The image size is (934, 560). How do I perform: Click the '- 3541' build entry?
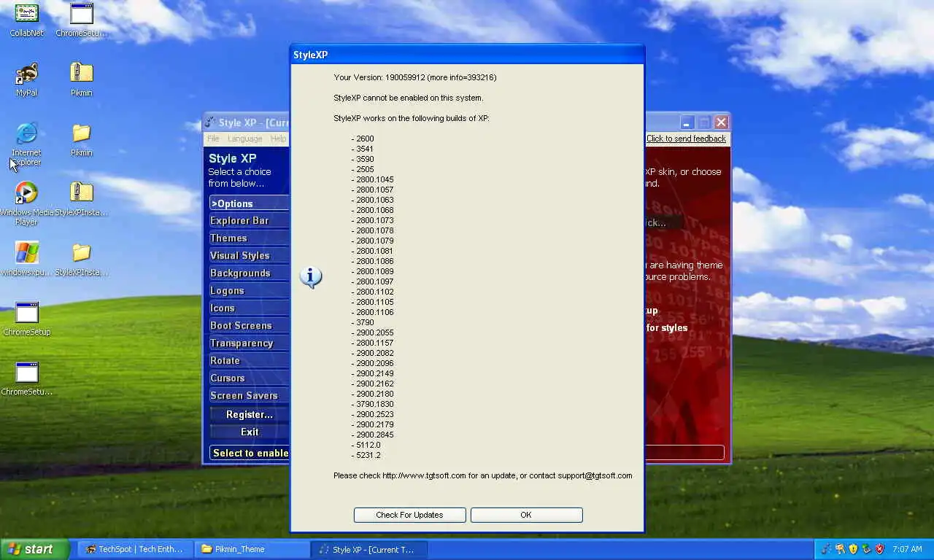pos(363,149)
